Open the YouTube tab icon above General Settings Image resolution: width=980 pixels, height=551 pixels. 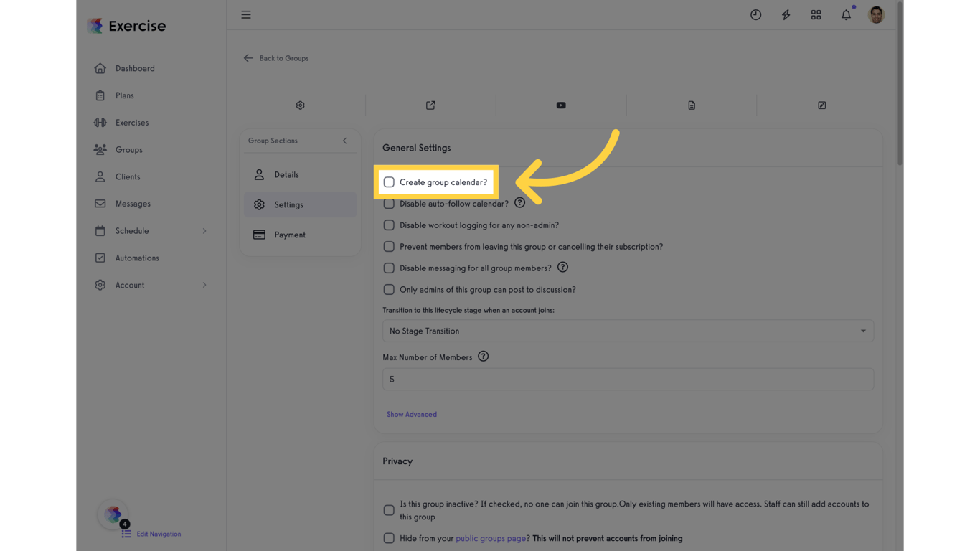560,105
